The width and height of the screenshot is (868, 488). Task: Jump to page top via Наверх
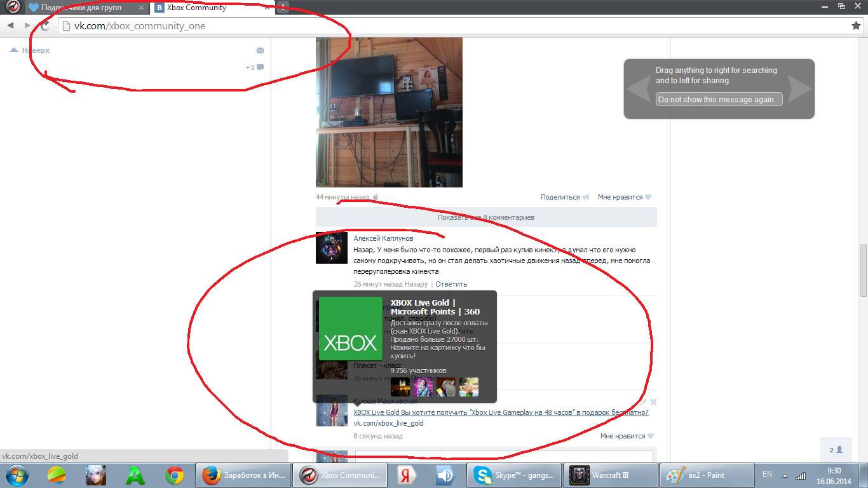tap(30, 50)
